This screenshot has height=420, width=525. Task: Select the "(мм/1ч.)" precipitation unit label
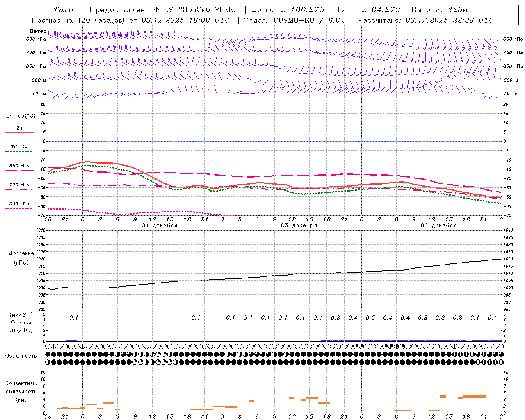[21, 330]
